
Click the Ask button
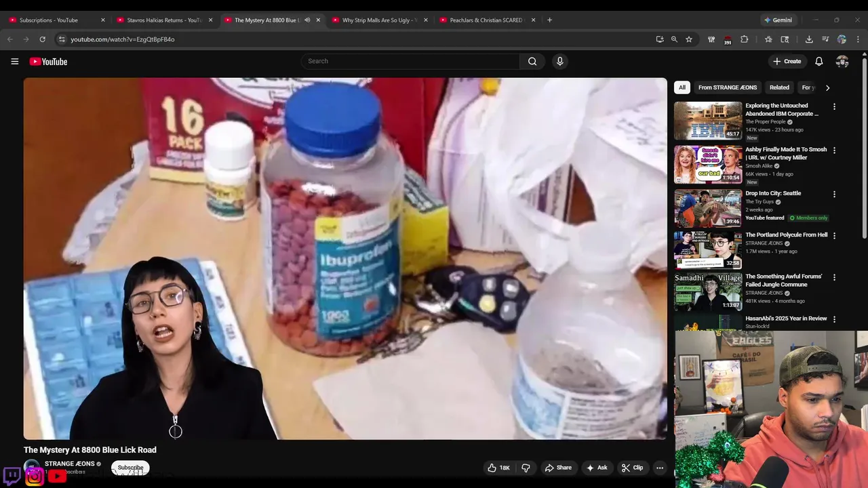click(597, 468)
